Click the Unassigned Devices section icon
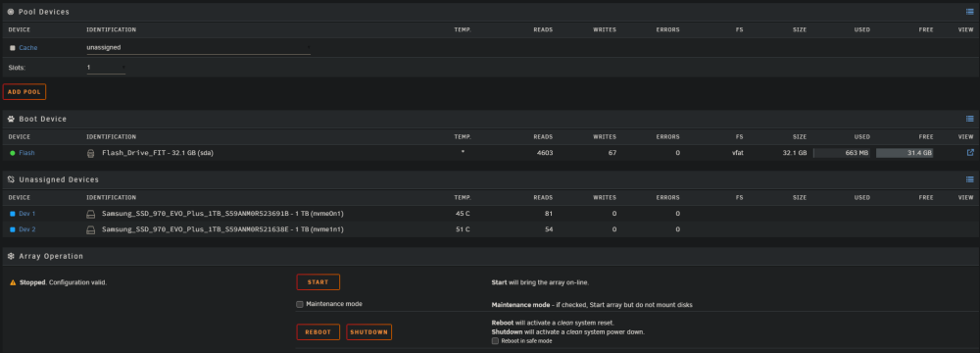Screen dimensions: 980x353 [x=11, y=179]
